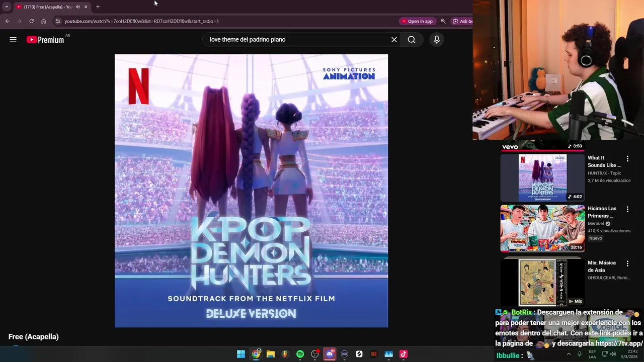The width and height of the screenshot is (644, 362).
Task: Open What It Sounds Like video thumbnail
Action: click(x=542, y=177)
